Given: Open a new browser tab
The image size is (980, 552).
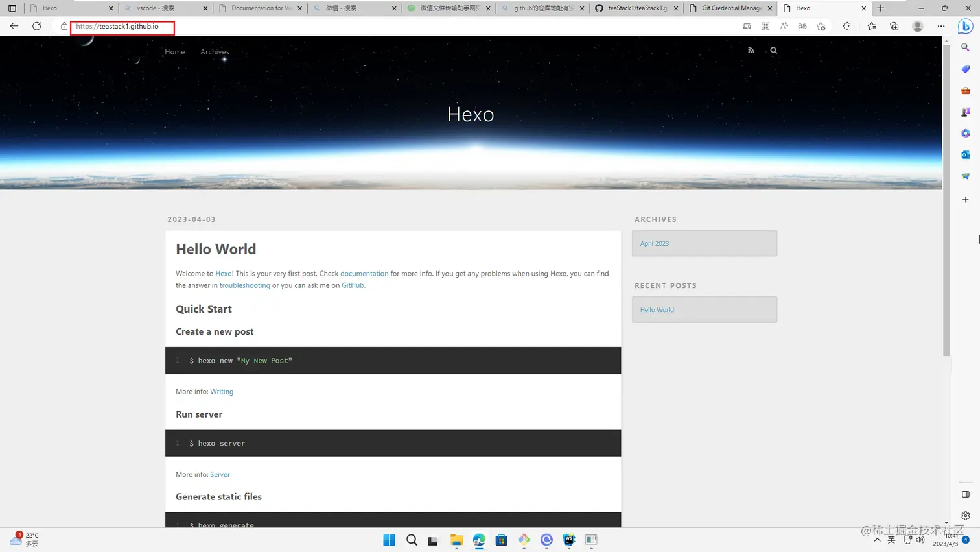Looking at the screenshot, I should coord(881,8).
